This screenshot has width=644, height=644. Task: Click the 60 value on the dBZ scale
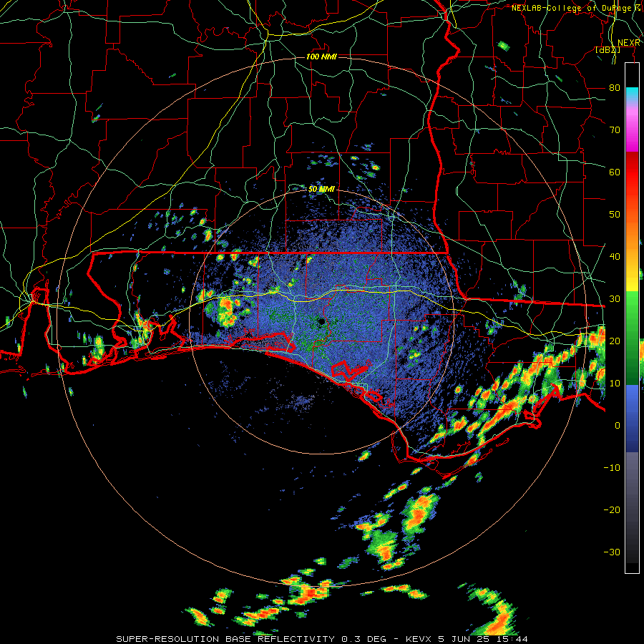tap(615, 172)
